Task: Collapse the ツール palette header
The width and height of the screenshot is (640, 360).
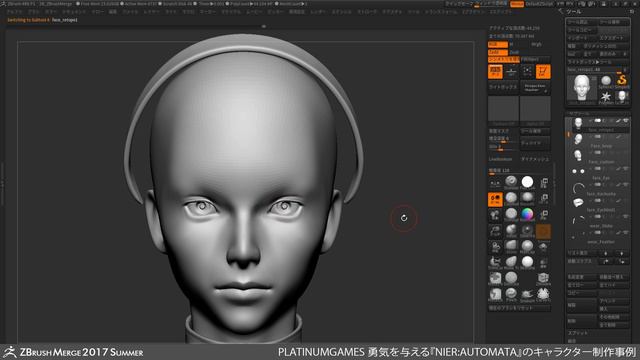Action: click(x=573, y=12)
